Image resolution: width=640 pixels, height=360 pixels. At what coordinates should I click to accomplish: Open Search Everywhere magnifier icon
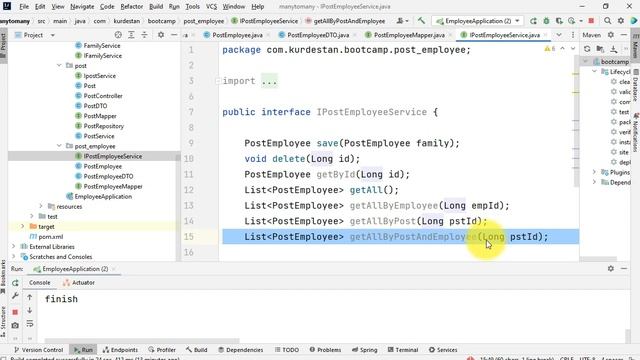608,21
